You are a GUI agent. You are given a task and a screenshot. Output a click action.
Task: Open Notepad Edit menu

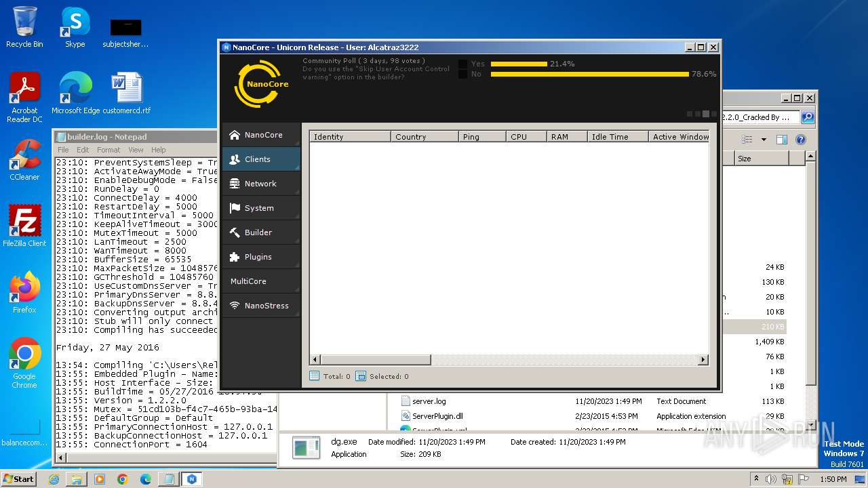pyautogui.click(x=83, y=150)
